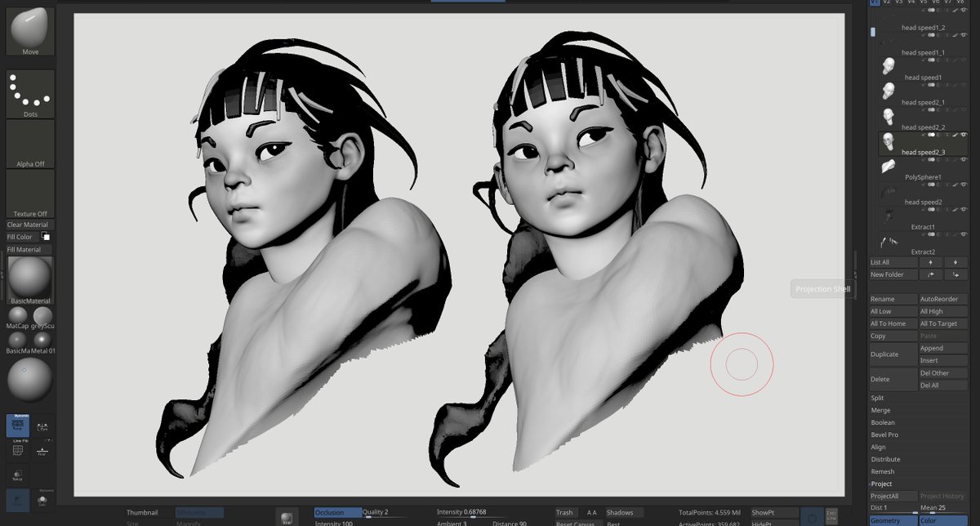Select head speed2_2 subtool thumbnail
This screenshot has height=526, width=980.
click(x=888, y=115)
